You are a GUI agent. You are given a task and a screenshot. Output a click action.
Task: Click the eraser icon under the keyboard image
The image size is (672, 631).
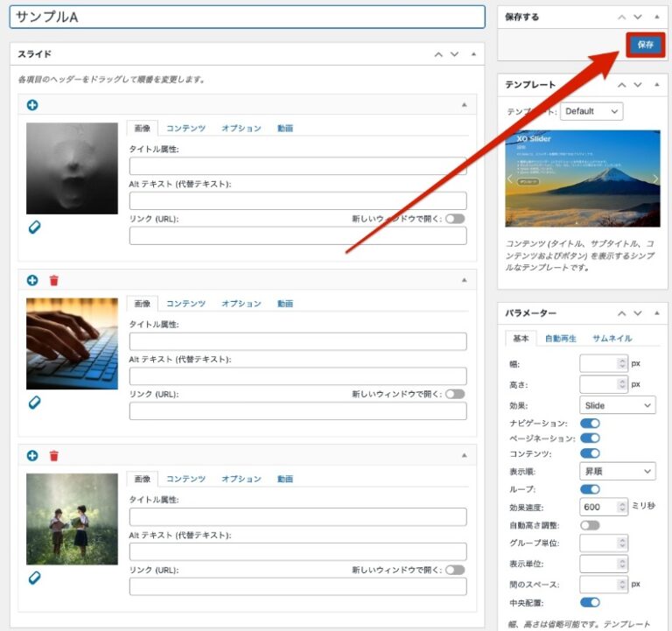tap(35, 403)
